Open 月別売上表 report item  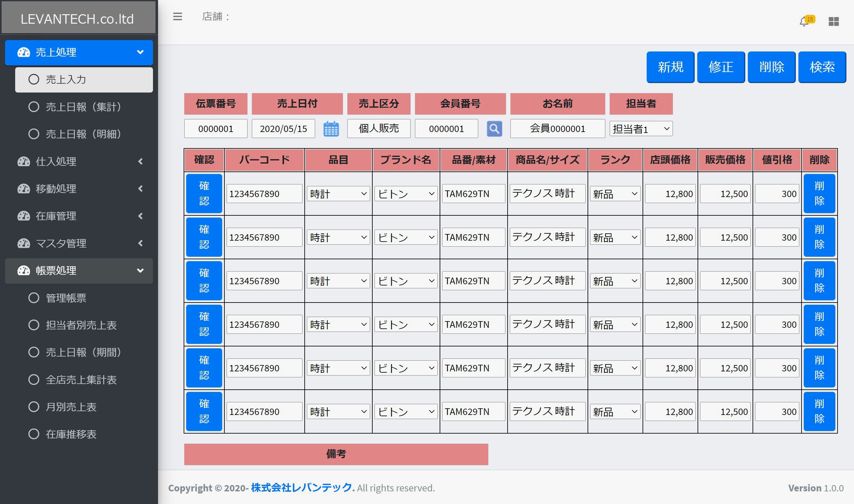pyautogui.click(x=84, y=407)
